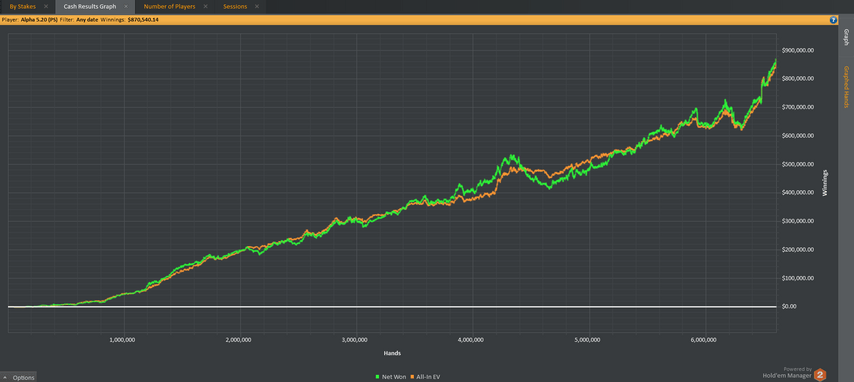Click the $500,000.00 axis label
The width and height of the screenshot is (854, 382).
[x=797, y=165]
